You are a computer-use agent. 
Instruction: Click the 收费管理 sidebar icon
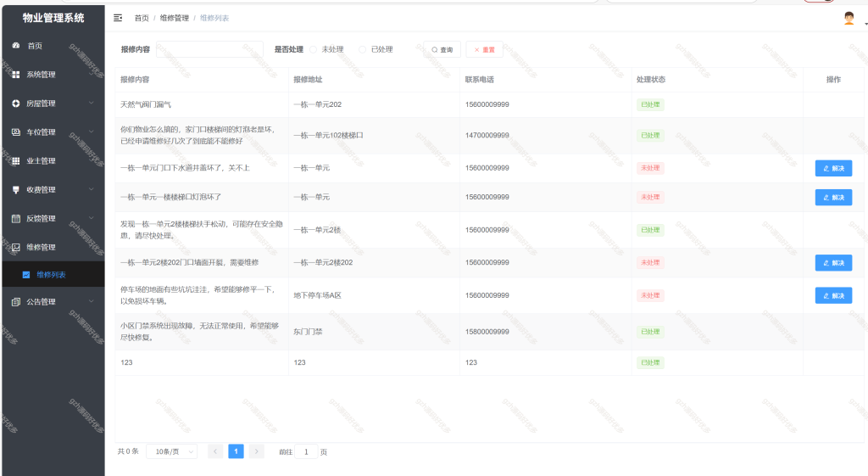16,189
